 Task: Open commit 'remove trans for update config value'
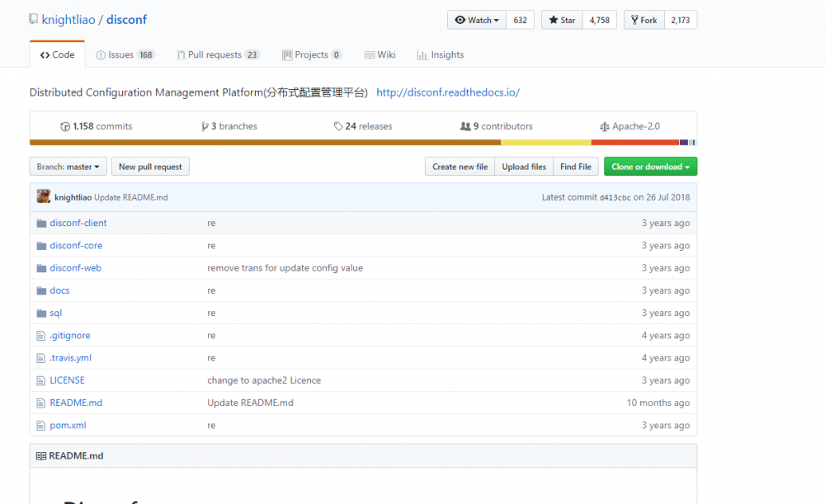(x=285, y=268)
